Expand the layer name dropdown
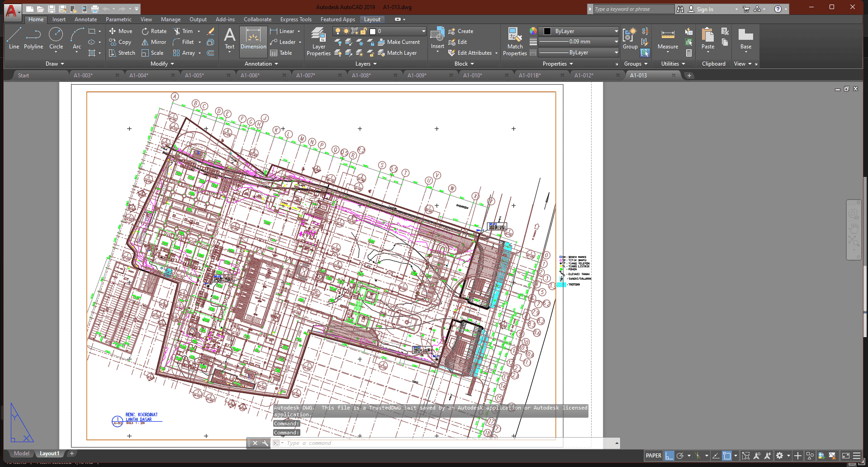Image resolution: width=868 pixels, height=467 pixels. [x=423, y=31]
